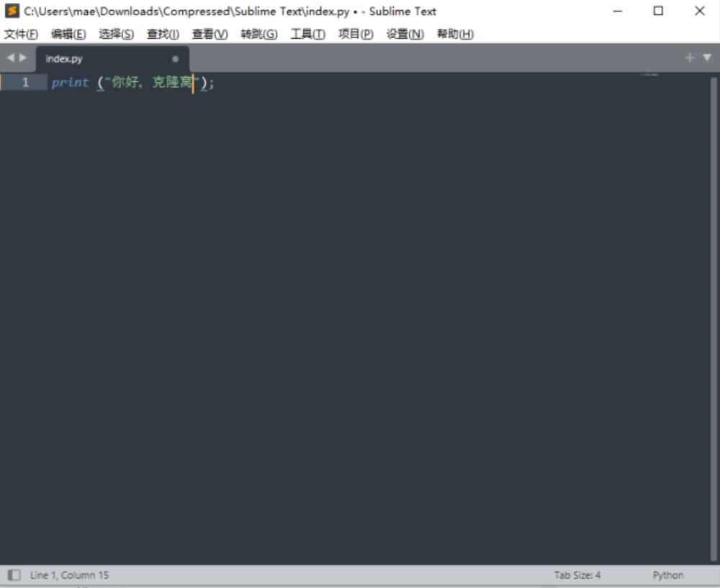Open the 工具 (Tools) menu
Screen dimensions: 720x588
(307, 34)
